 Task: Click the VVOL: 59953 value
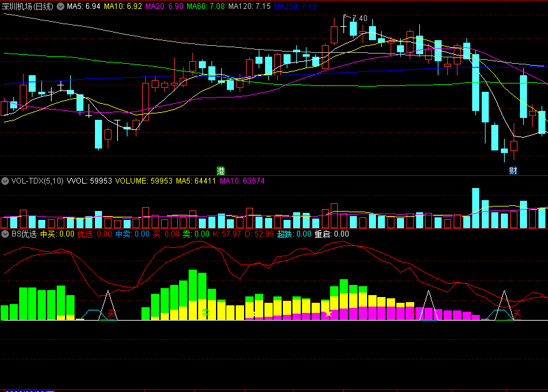point(89,181)
